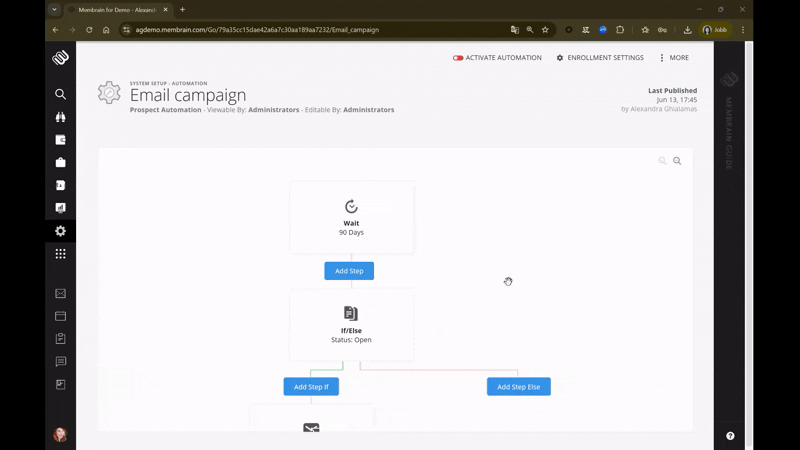The image size is (800, 450).
Task: Click the Add Step If button
Action: point(311,387)
